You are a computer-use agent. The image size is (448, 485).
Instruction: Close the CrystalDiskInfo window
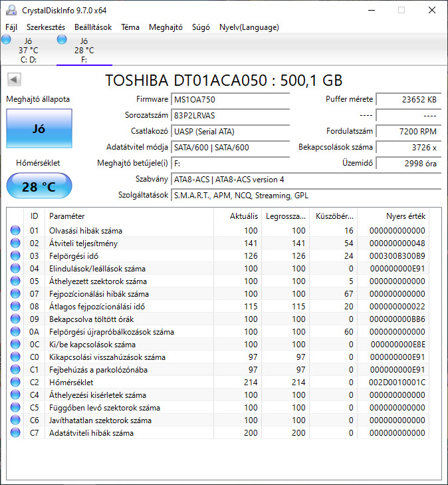[x=432, y=10]
